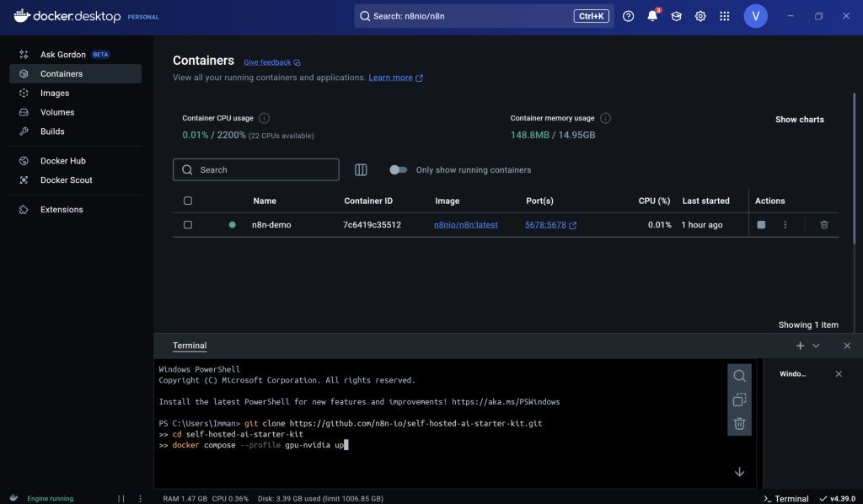
Task: Select the Terminal panel tab
Action: [190, 346]
